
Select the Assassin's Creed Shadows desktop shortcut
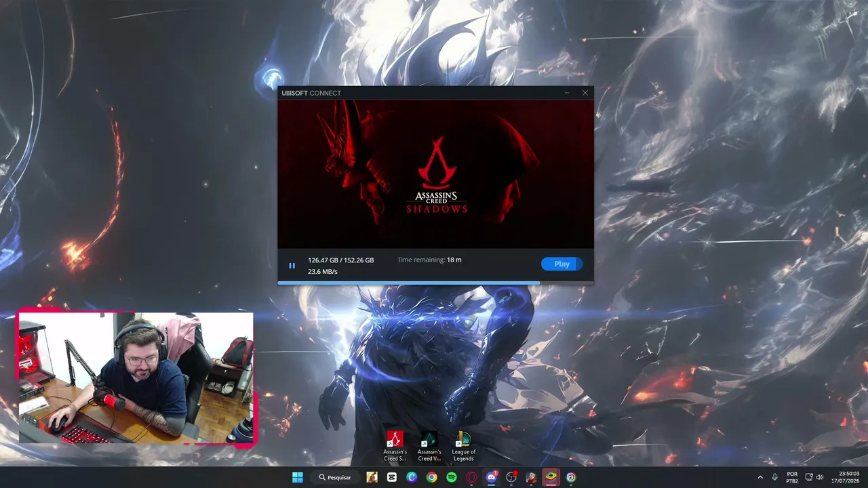point(395,447)
